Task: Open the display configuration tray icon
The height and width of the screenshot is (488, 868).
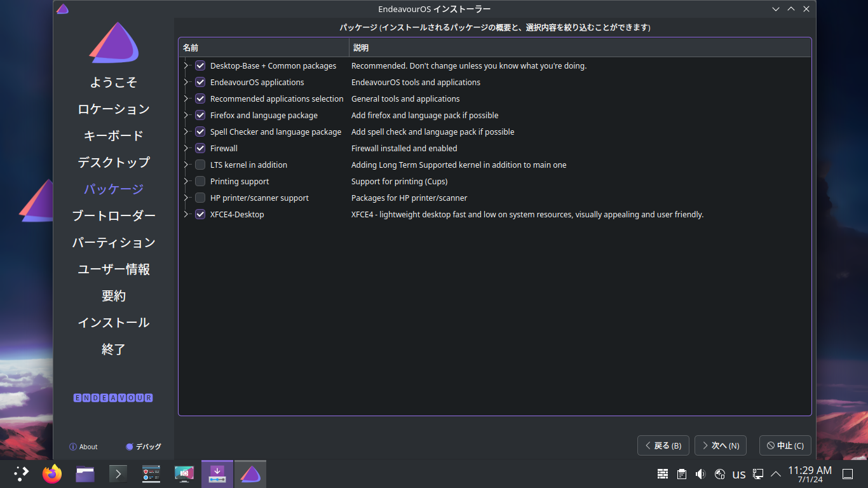Action: coord(758,474)
